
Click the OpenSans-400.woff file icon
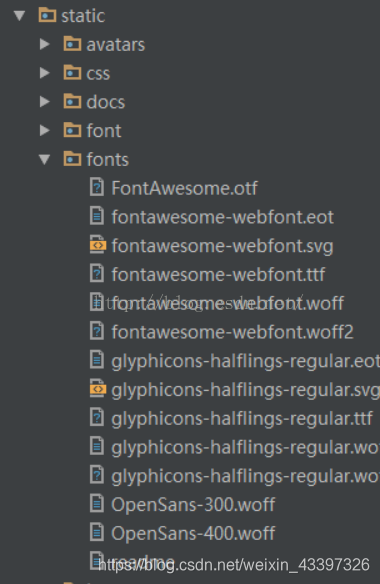pos(97,532)
